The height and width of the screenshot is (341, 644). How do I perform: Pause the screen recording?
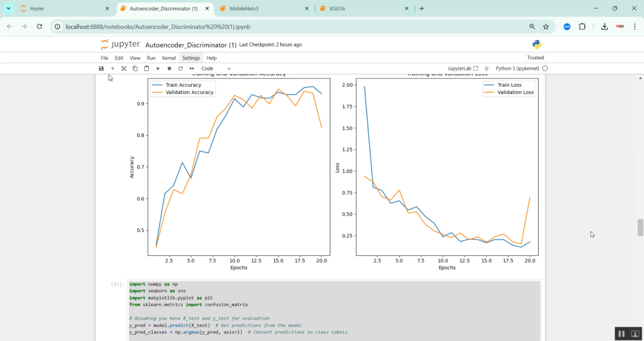click(621, 334)
